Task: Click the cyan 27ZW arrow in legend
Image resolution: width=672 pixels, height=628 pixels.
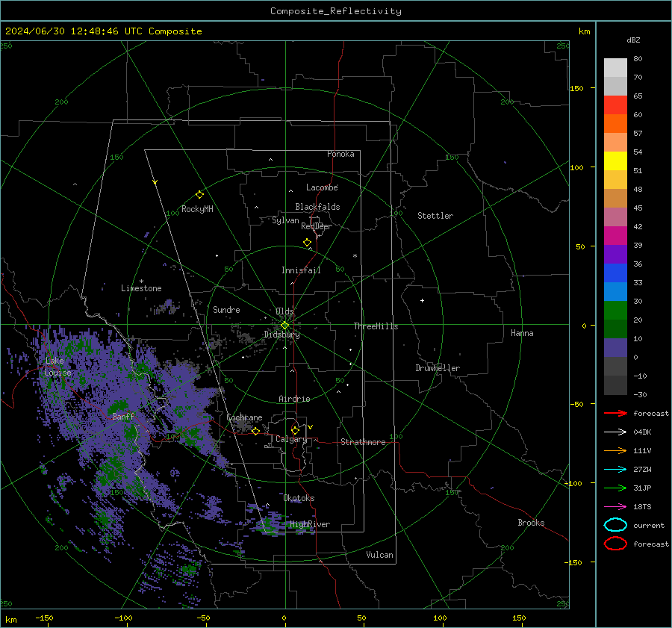Action: pyautogui.click(x=615, y=470)
